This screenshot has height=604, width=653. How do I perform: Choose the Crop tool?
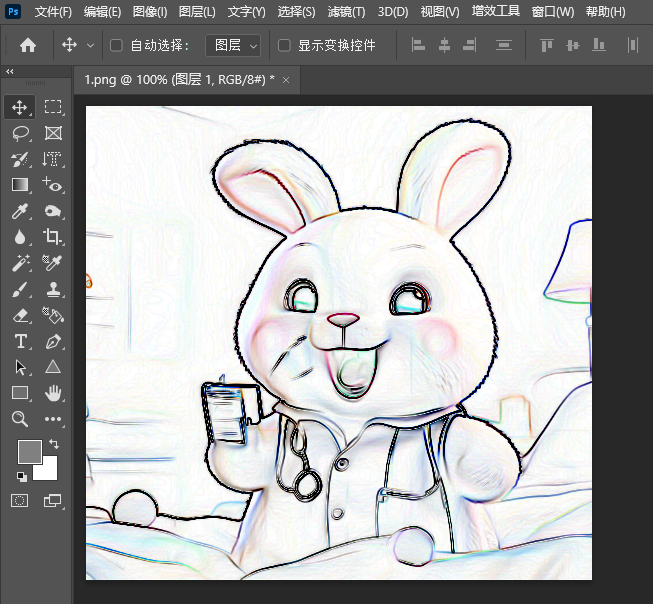(x=52, y=236)
